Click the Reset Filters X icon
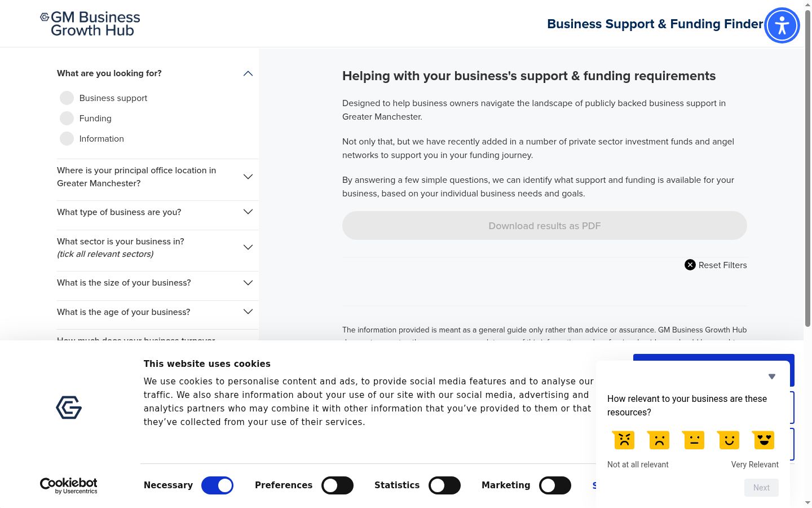The image size is (812, 508). 690,265
